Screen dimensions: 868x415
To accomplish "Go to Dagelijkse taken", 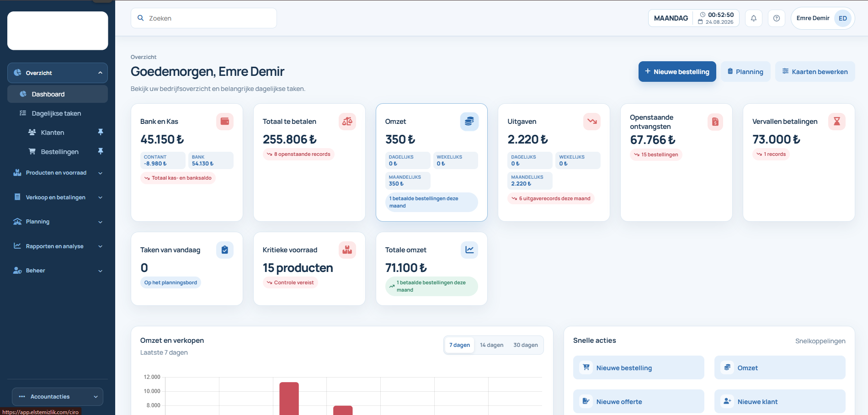I will click(x=58, y=113).
